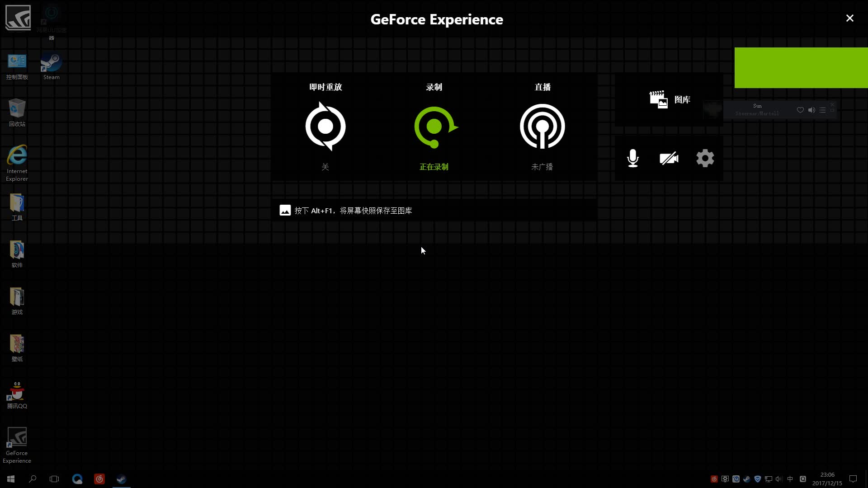
Task: Click the 录制 (Record) spinning icon
Action: pos(434,127)
